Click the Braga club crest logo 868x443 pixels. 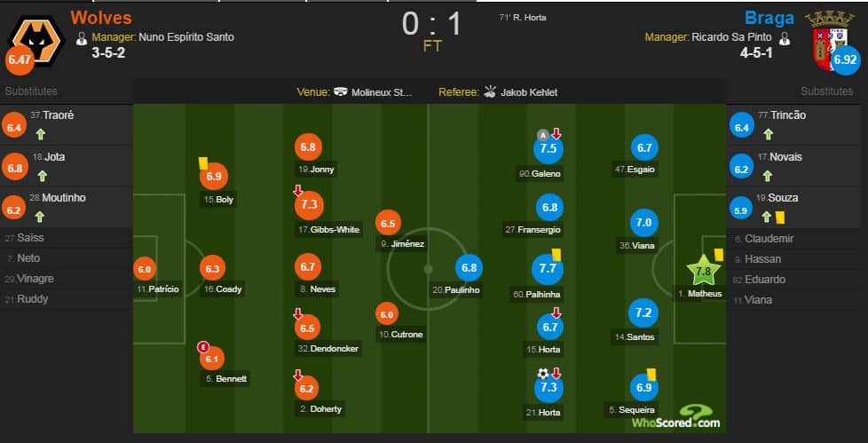830,40
